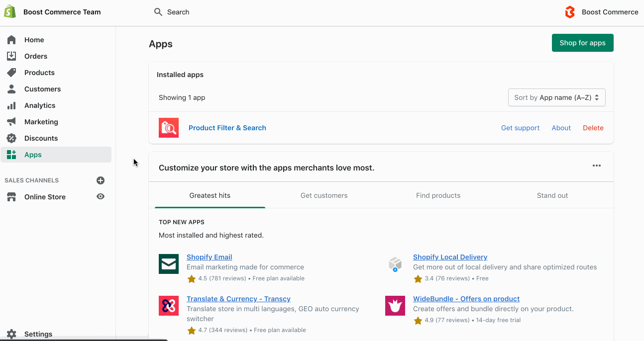
Task: Click the Online Store storefront icon
Action: [x=11, y=197]
